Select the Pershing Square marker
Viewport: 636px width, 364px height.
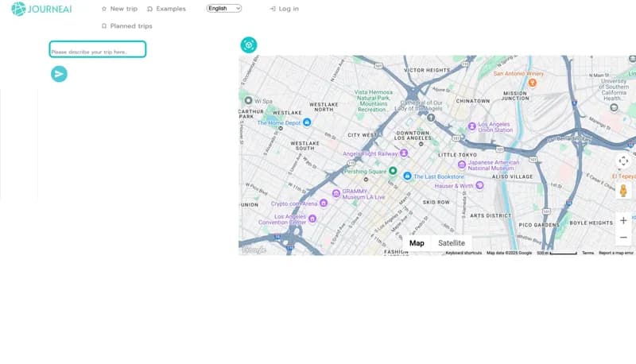[x=393, y=171]
